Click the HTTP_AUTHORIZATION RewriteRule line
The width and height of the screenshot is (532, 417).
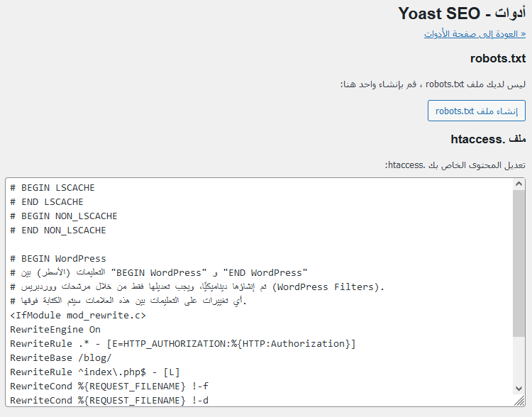click(x=182, y=344)
